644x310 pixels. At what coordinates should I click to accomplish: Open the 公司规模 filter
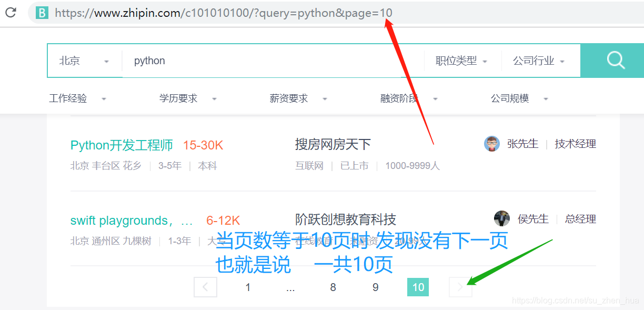[x=519, y=98]
